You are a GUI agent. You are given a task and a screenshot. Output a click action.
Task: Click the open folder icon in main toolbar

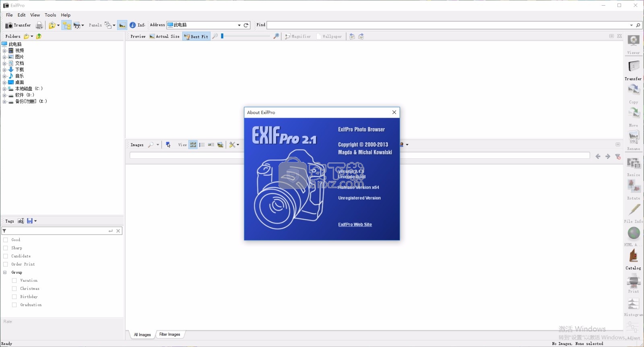pos(52,25)
